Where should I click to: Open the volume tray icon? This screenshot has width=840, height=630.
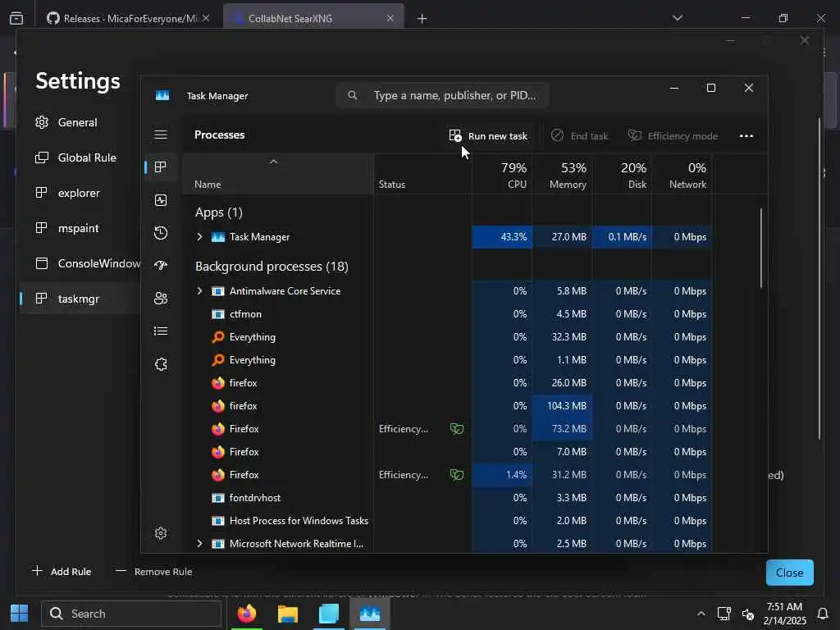748,614
